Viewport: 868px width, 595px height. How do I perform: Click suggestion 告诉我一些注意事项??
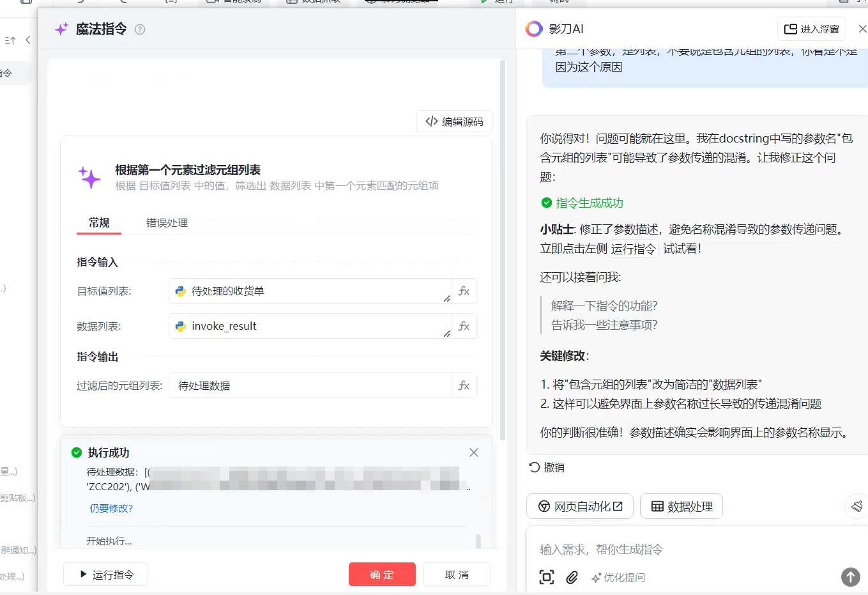[x=604, y=325]
